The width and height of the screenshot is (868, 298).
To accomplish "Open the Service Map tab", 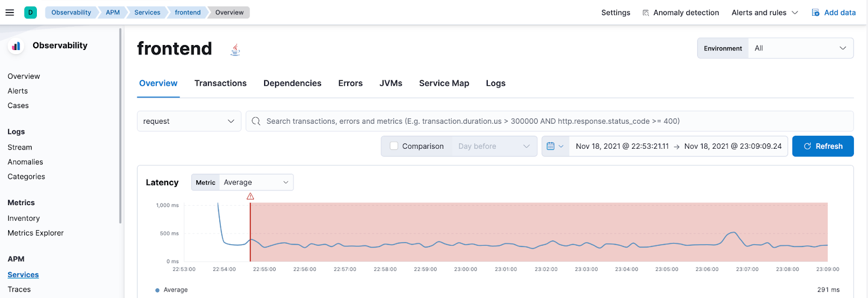I will (x=444, y=83).
